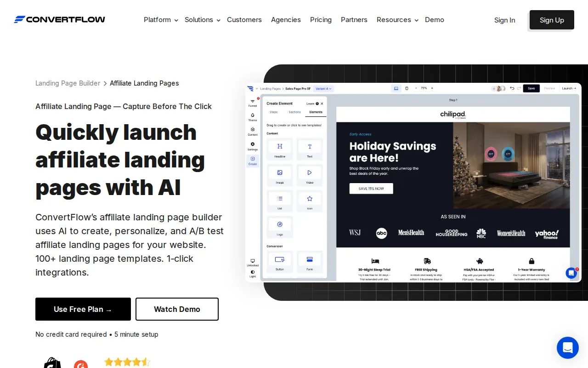Switch to the Steps tab
Image resolution: width=588 pixels, height=368 pixels.
click(273, 112)
